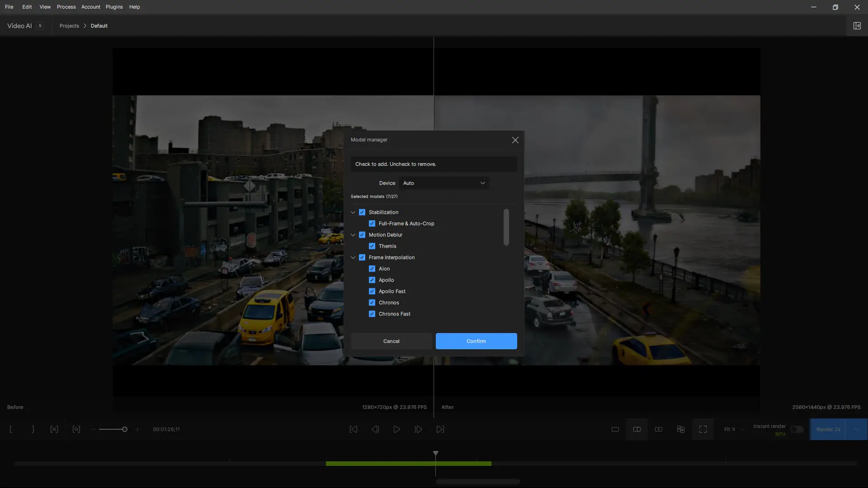Step forward one frame
Viewport: 868px width, 488px height.
(x=418, y=429)
